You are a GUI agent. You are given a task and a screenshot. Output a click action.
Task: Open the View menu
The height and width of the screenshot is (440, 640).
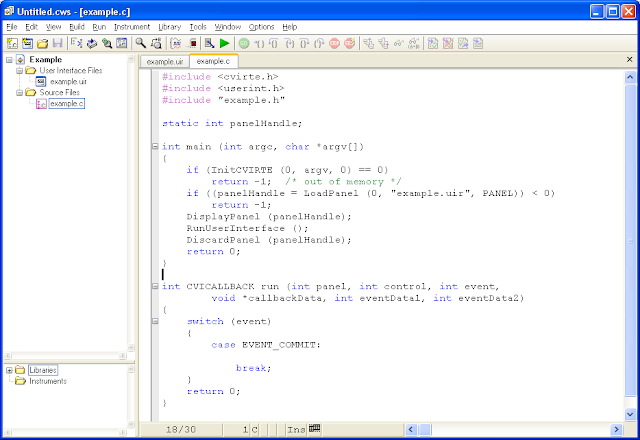[x=53, y=27]
